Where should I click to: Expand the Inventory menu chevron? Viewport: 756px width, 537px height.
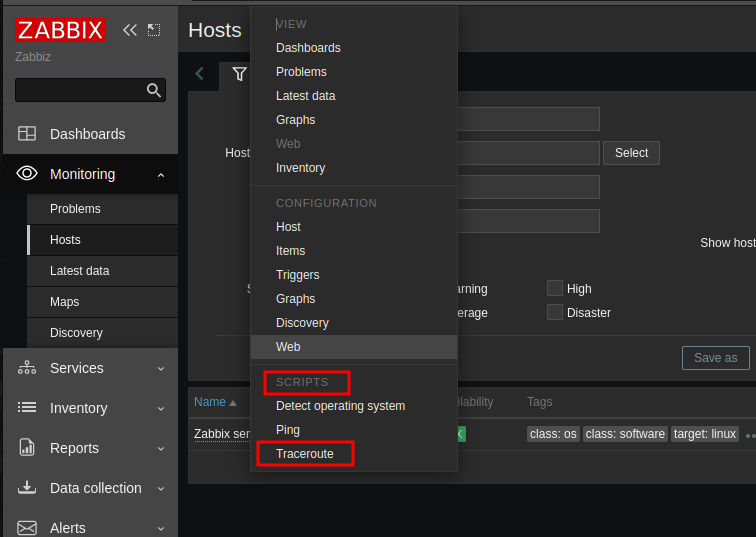tap(161, 409)
